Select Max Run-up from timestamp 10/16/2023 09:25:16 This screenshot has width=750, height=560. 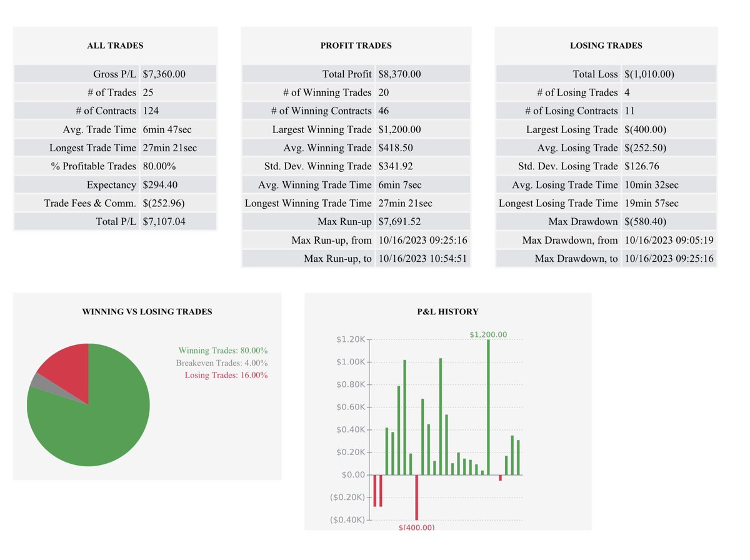(x=422, y=240)
